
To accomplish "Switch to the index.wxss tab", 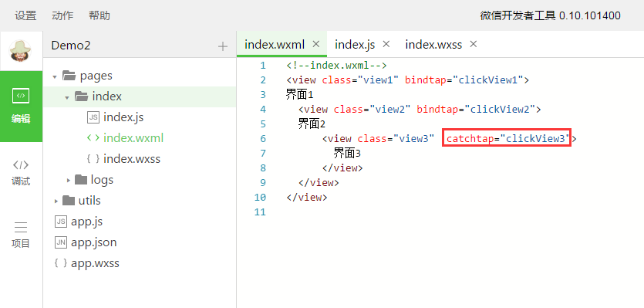I will pos(433,45).
